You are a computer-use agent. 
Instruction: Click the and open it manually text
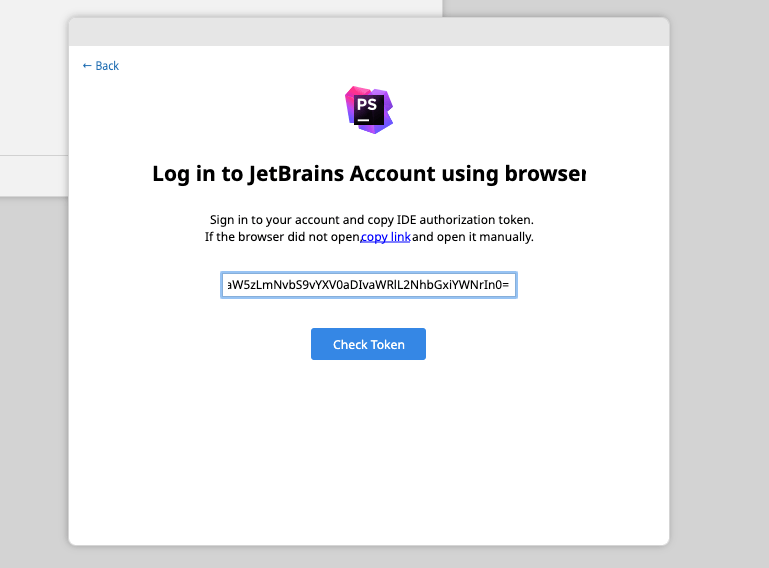pos(473,237)
